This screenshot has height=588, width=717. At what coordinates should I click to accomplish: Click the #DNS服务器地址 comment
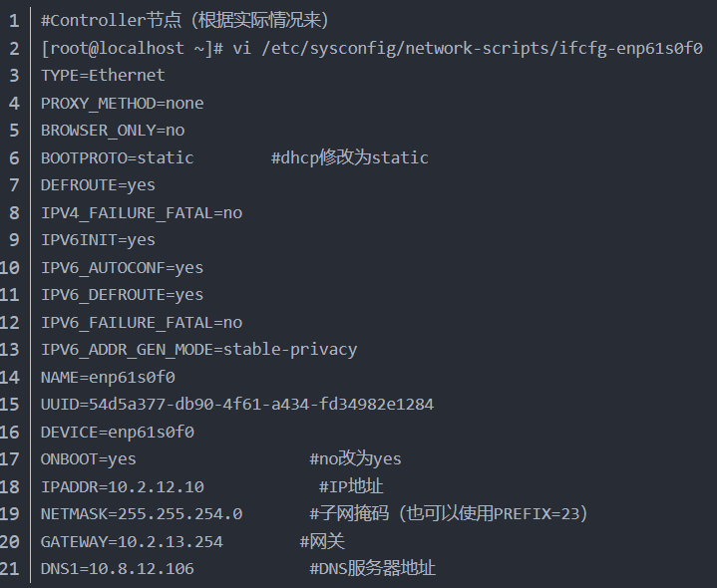(372, 569)
